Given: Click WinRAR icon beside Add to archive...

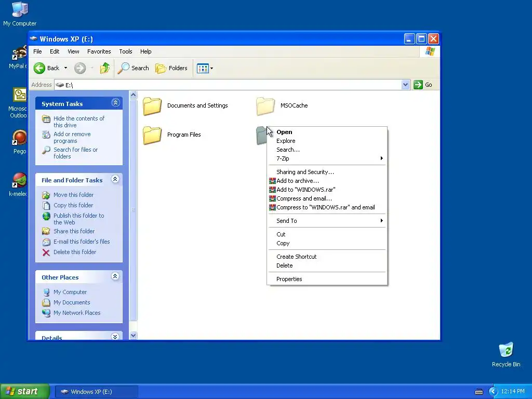Looking at the screenshot, I should click(x=272, y=181).
